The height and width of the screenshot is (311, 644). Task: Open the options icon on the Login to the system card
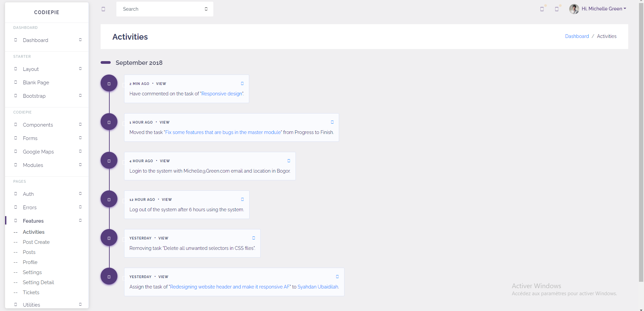(x=289, y=161)
